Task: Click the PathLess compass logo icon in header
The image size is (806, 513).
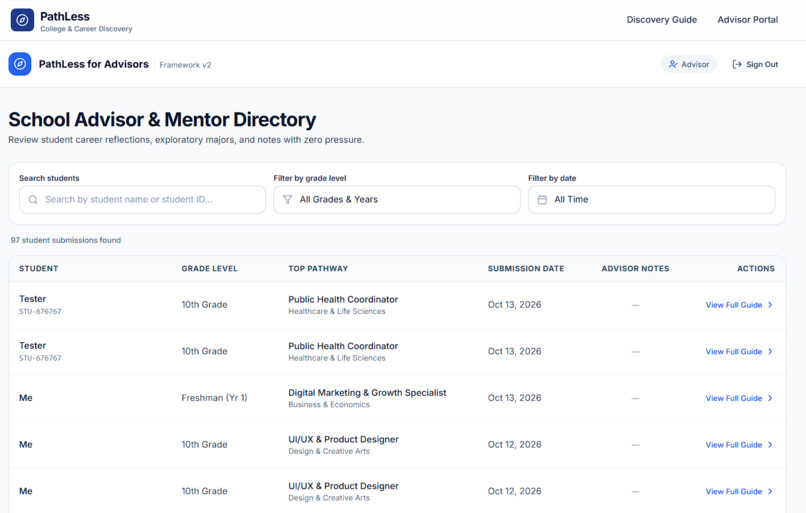Action: 22,20
